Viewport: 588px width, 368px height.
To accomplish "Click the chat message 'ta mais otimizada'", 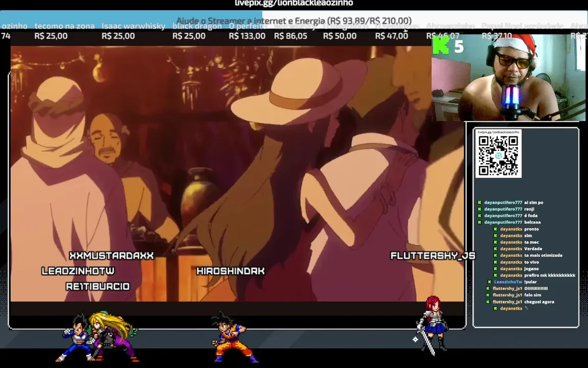I will tap(543, 256).
